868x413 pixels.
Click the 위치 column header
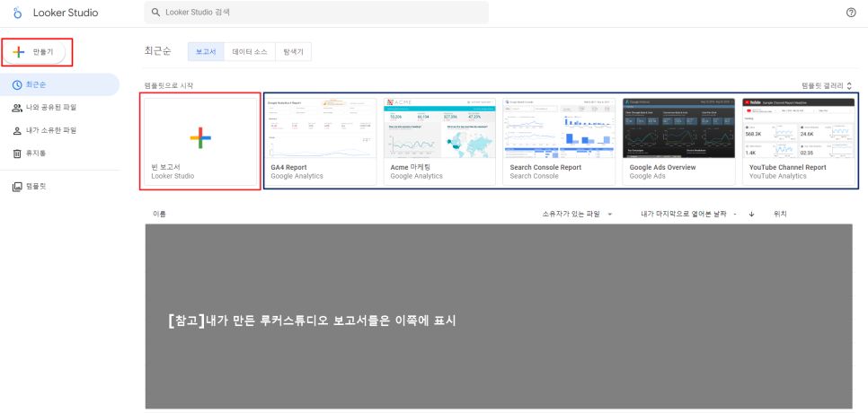(x=780, y=214)
